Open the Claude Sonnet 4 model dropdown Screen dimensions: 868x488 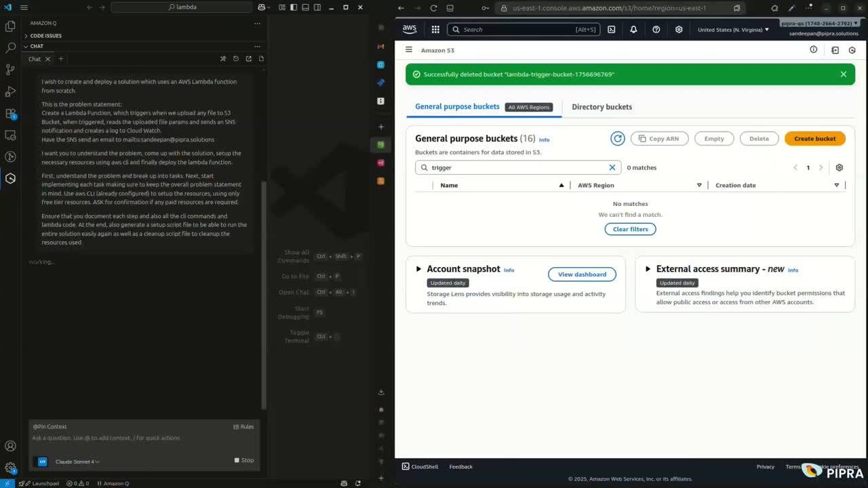pos(77,462)
